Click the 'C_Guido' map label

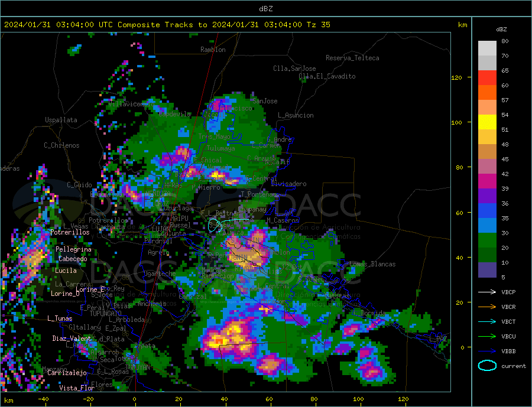pos(79,185)
